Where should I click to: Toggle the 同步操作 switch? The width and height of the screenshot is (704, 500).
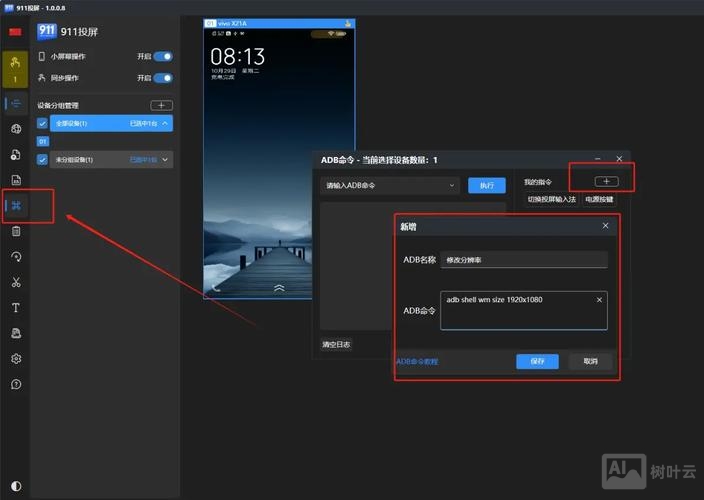click(x=162, y=78)
